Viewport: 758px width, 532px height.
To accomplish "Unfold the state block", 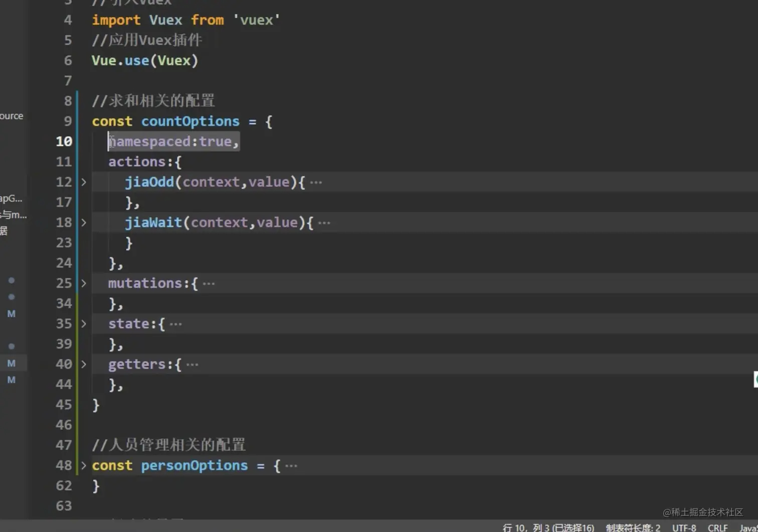I will [84, 324].
